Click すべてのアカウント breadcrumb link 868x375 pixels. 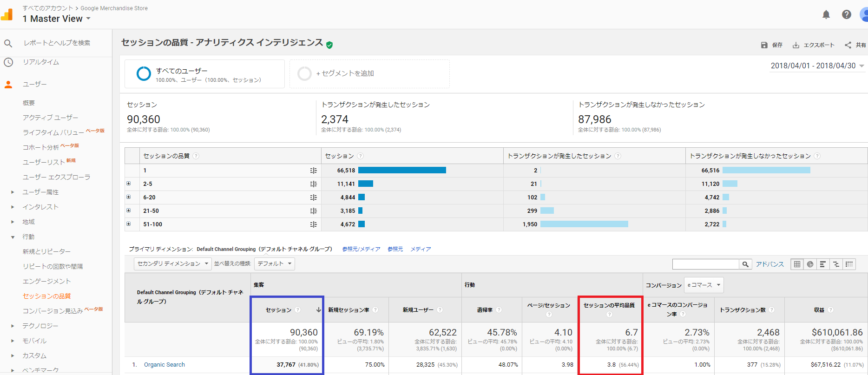pos(48,8)
